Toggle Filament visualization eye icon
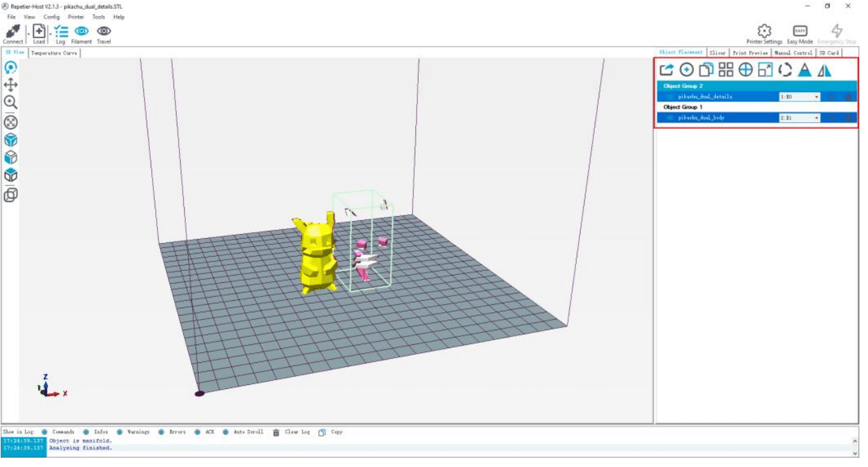The image size is (868, 467). pyautogui.click(x=81, y=31)
